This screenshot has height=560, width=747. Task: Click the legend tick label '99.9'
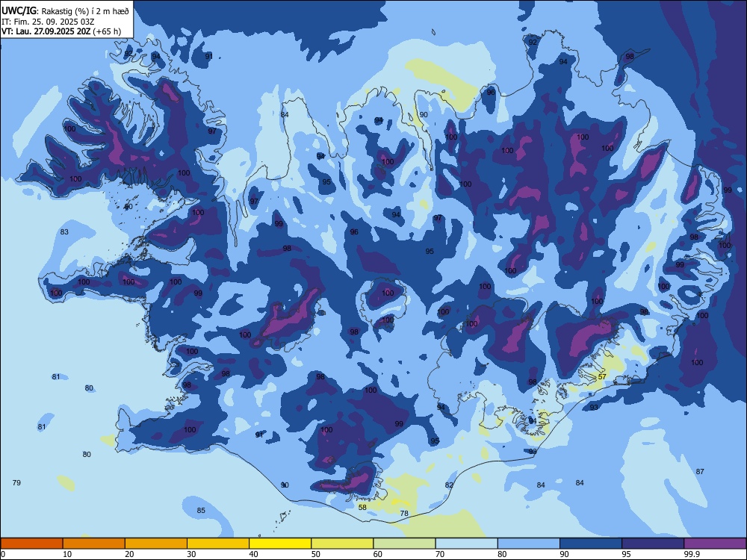[692, 554]
